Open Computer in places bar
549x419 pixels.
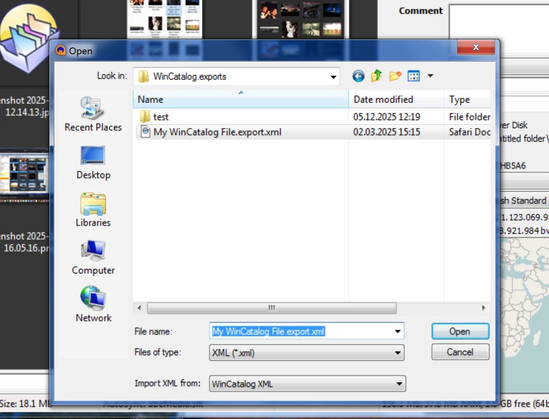coord(93,258)
